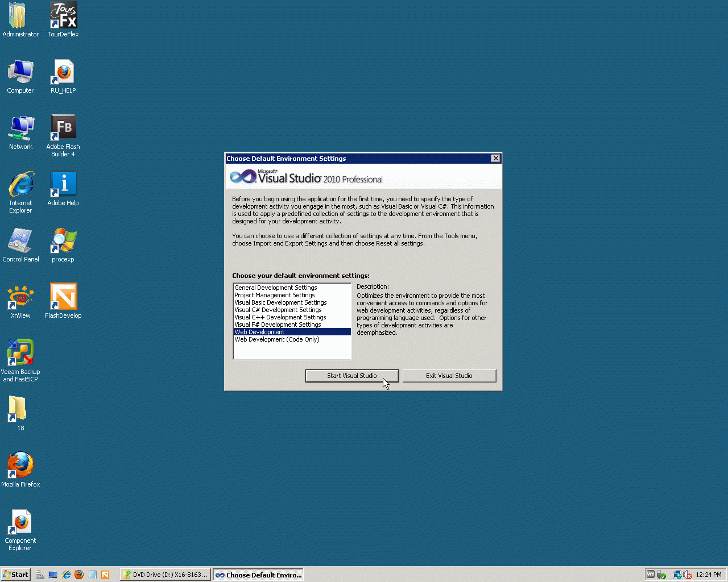
Task: Launch the Mozilla Firefox desktop shortcut
Action: (x=20, y=471)
